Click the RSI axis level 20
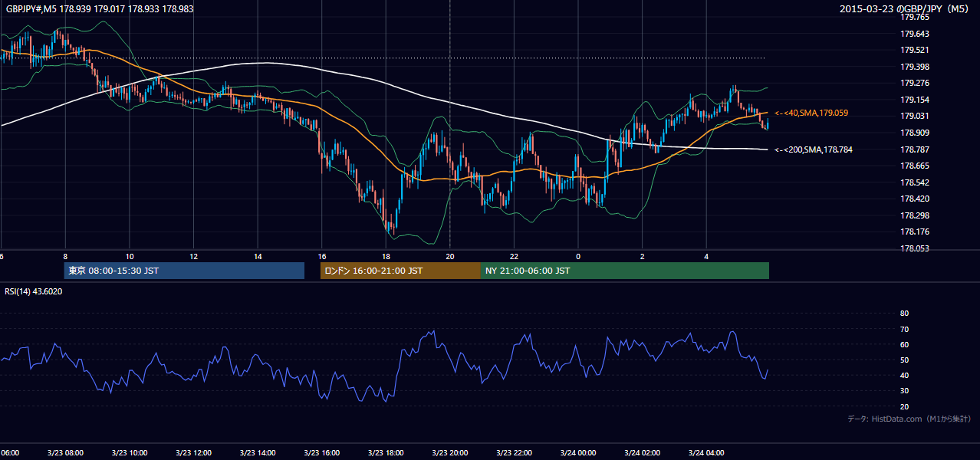This screenshot has width=980, height=460. point(904,406)
